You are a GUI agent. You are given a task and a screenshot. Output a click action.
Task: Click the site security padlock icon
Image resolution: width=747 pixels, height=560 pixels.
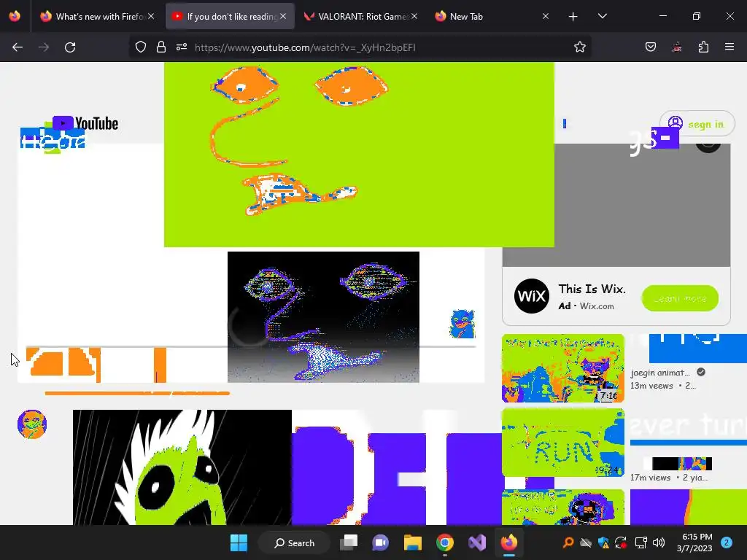click(x=161, y=47)
